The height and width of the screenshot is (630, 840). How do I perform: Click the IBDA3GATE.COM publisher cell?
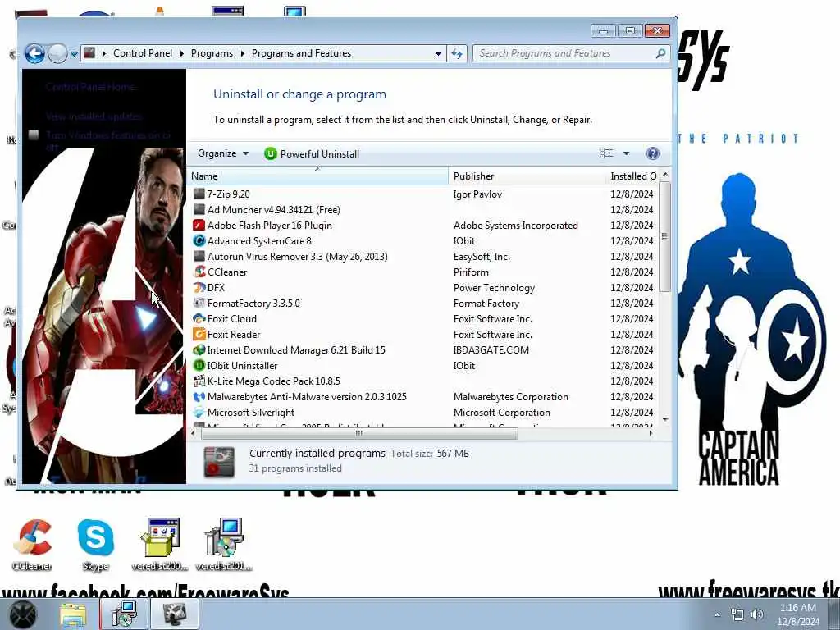(491, 349)
